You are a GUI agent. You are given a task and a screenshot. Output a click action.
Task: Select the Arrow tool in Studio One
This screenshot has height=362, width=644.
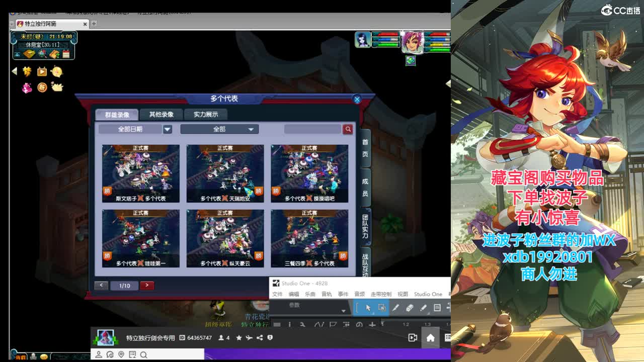coord(368,307)
